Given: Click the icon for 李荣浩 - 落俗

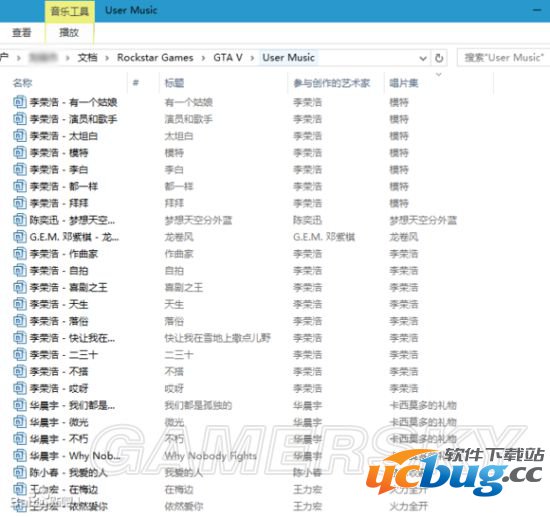Looking at the screenshot, I should point(20,321).
